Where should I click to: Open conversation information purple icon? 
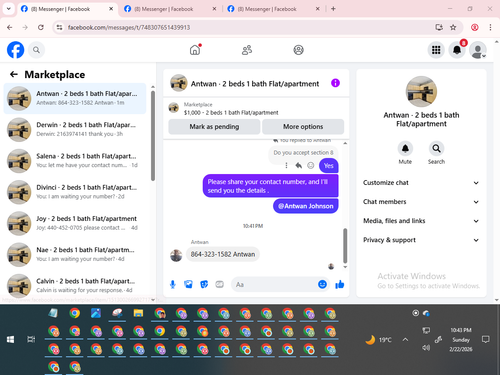click(x=335, y=83)
